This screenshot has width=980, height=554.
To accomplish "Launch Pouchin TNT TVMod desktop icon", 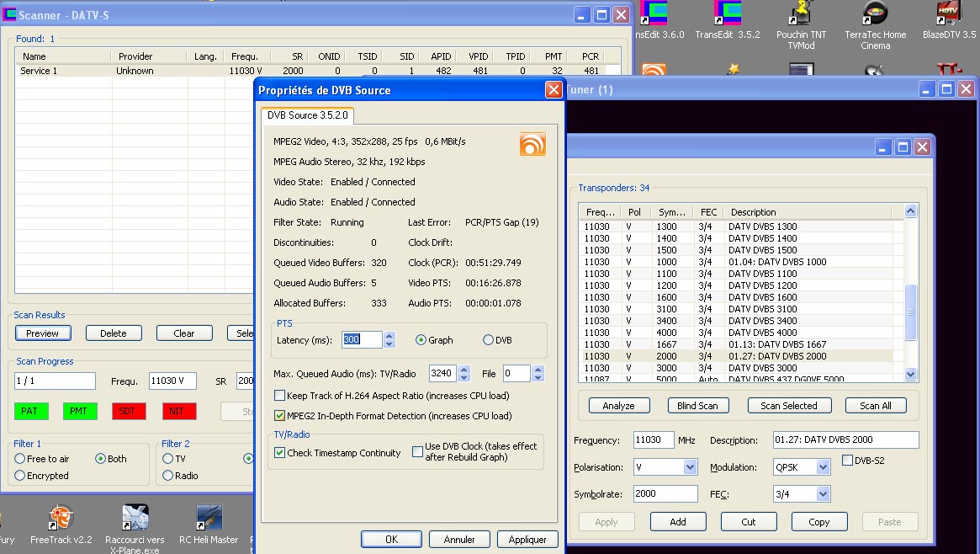I will pos(801,14).
